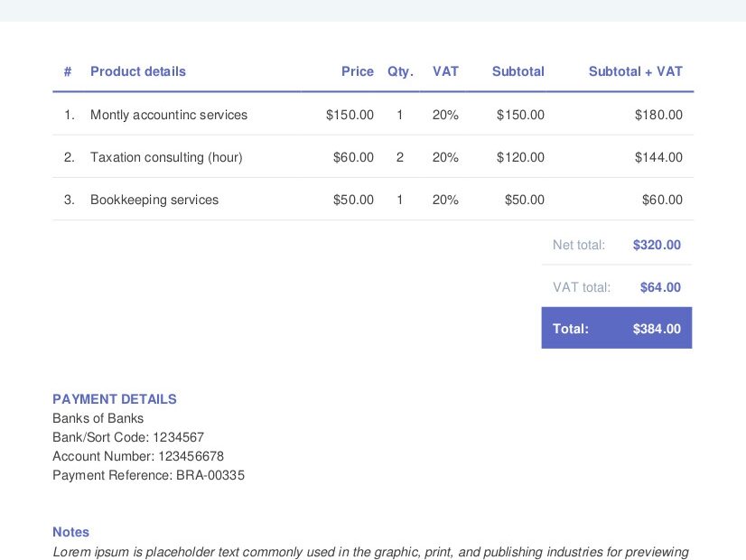Click the Qty. column header

pyautogui.click(x=400, y=71)
